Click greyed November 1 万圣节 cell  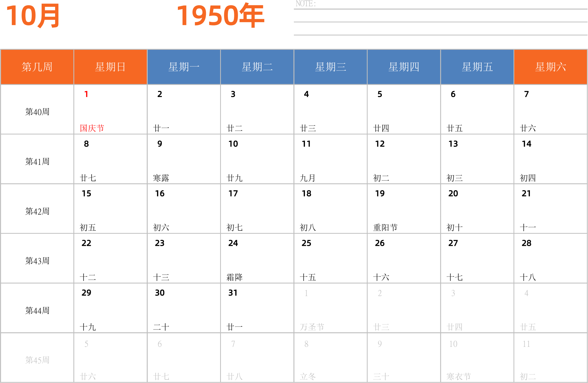pyautogui.click(x=330, y=308)
